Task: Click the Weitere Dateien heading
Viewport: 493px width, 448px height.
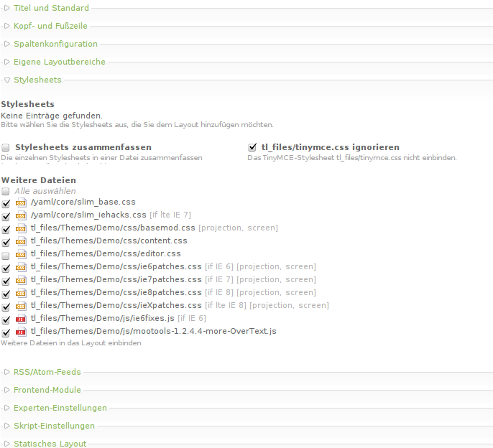Action: 39,180
